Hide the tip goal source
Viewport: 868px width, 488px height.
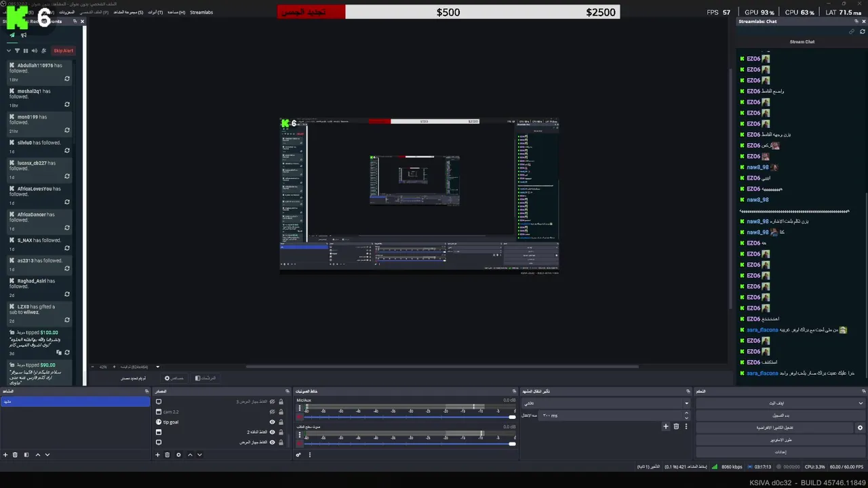tap(273, 422)
